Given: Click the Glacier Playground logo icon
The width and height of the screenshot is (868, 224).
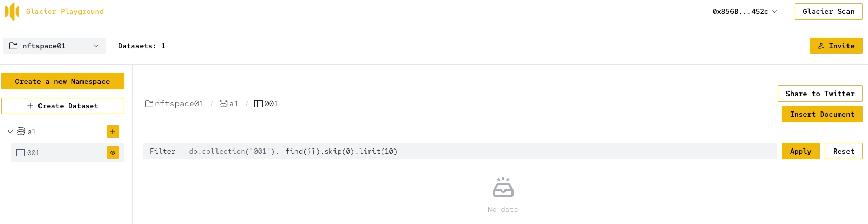Looking at the screenshot, I should pos(12,11).
